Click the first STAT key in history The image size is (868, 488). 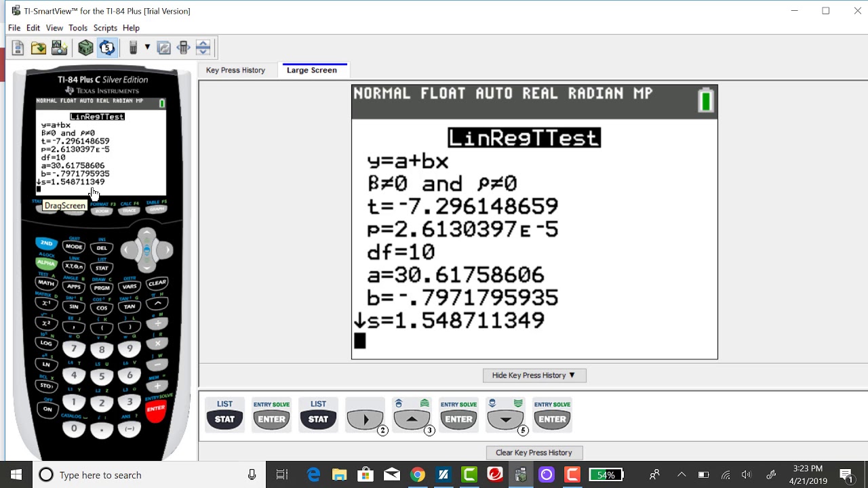tap(224, 414)
